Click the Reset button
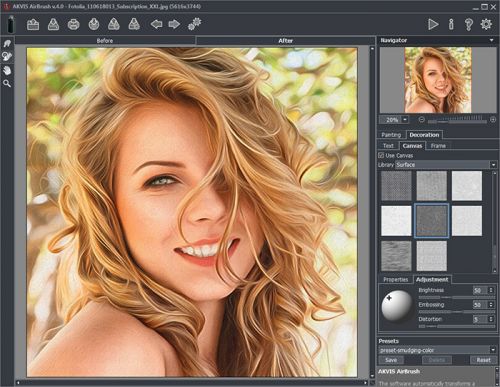 coord(483,360)
